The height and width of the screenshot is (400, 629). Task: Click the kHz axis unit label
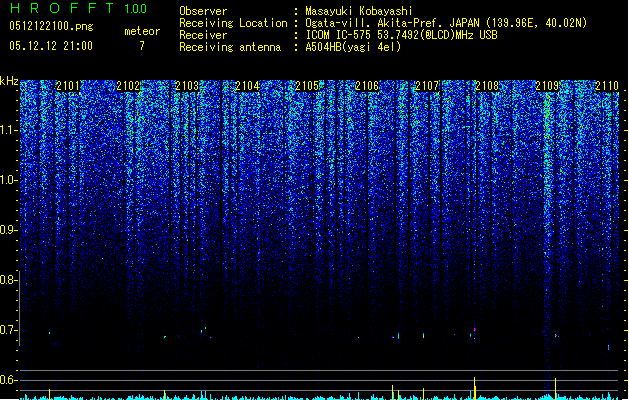click(x=9, y=81)
